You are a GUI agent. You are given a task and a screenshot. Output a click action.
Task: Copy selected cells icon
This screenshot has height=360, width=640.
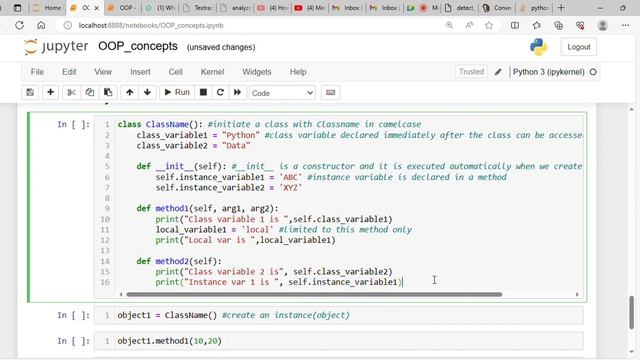pyautogui.click(x=90, y=93)
